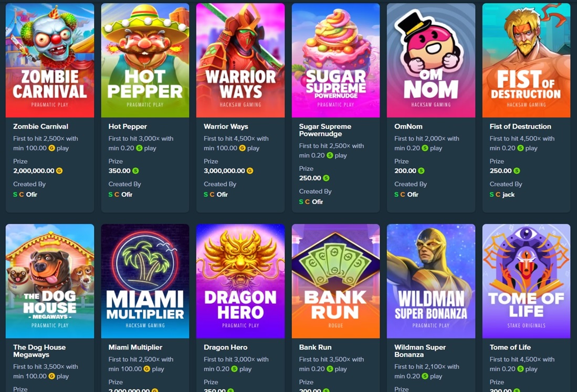
Task: Open Fist of Destruction cover image
Action: pyautogui.click(x=526, y=60)
